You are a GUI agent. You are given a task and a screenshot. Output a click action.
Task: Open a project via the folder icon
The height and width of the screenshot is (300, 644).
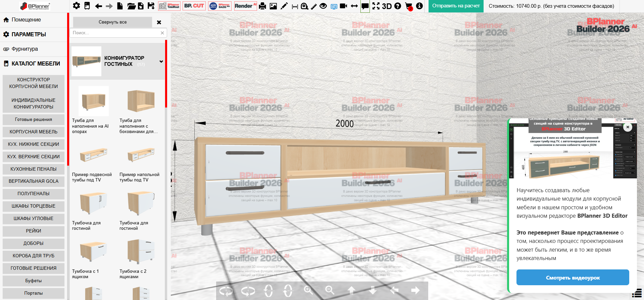tap(131, 6)
